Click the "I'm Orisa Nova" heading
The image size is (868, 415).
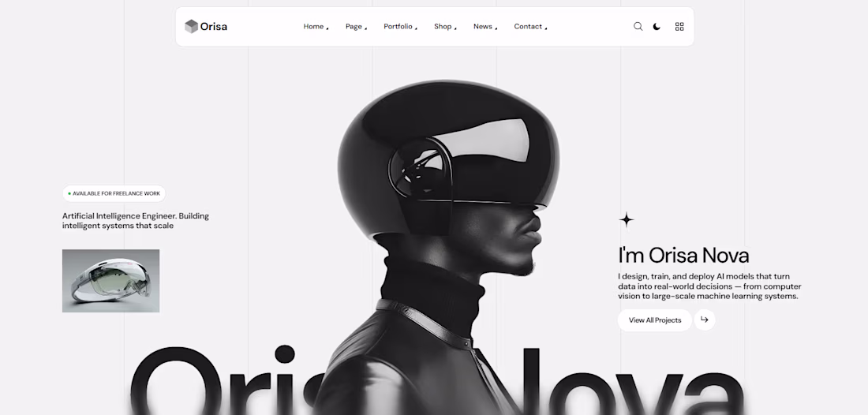(x=683, y=256)
